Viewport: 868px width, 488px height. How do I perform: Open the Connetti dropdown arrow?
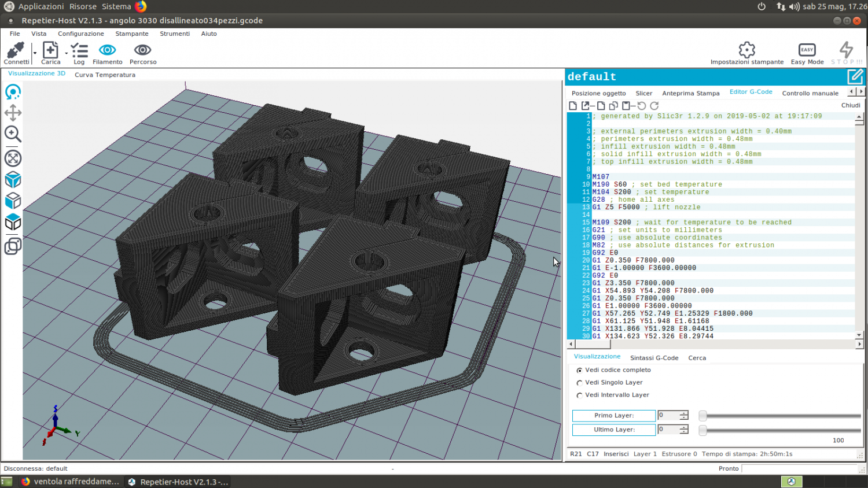(35, 53)
